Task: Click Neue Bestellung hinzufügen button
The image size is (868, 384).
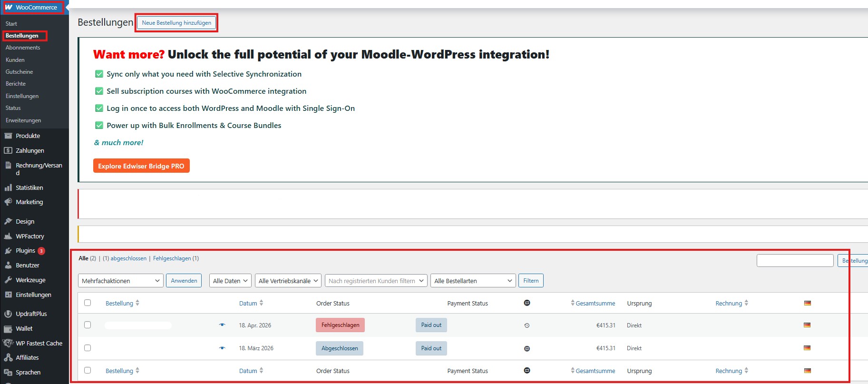Action: pyautogui.click(x=176, y=23)
